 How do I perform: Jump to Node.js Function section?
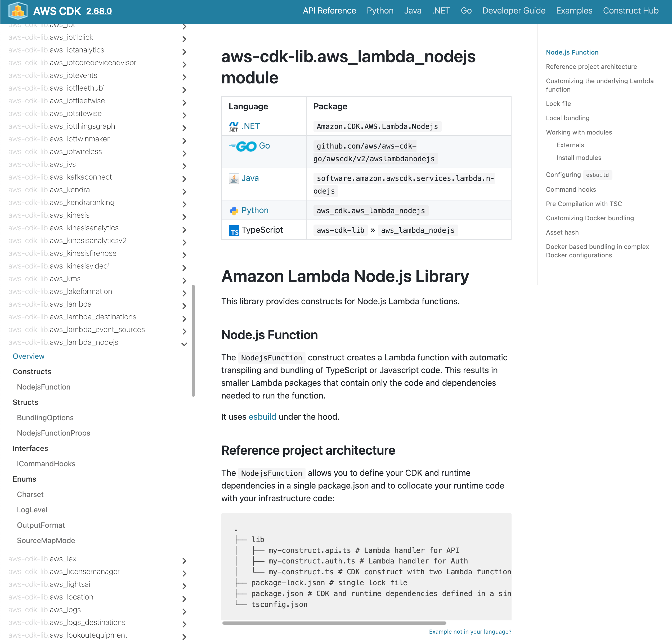(572, 52)
